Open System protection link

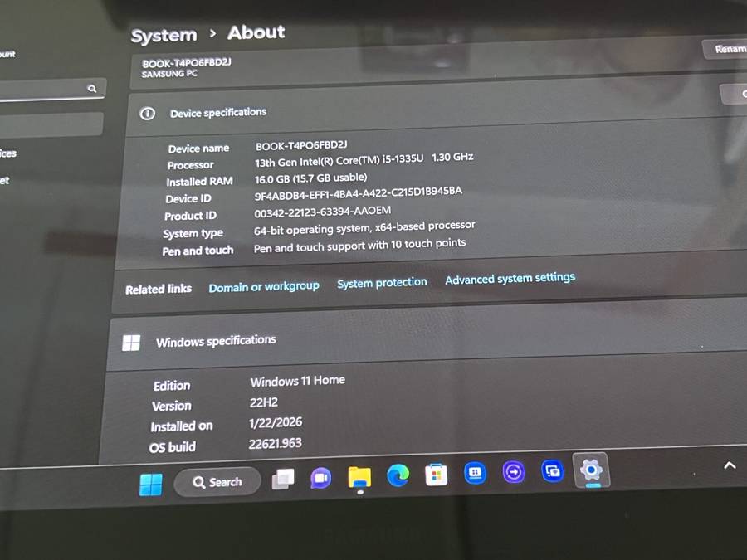click(x=382, y=283)
